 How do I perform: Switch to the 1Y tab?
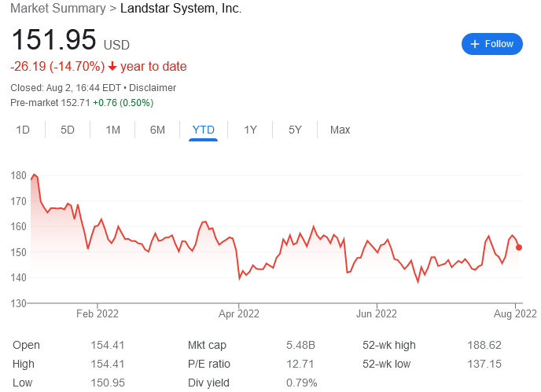(250, 130)
